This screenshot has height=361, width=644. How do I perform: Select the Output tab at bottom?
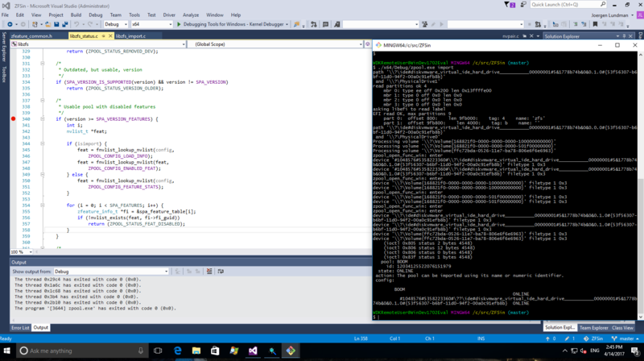(41, 328)
